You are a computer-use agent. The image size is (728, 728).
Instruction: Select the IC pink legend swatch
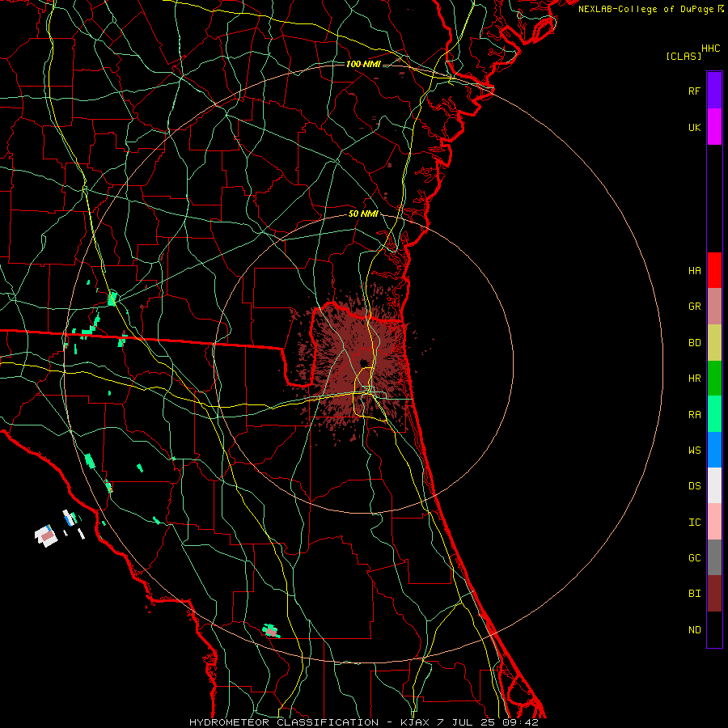pyautogui.click(x=714, y=522)
